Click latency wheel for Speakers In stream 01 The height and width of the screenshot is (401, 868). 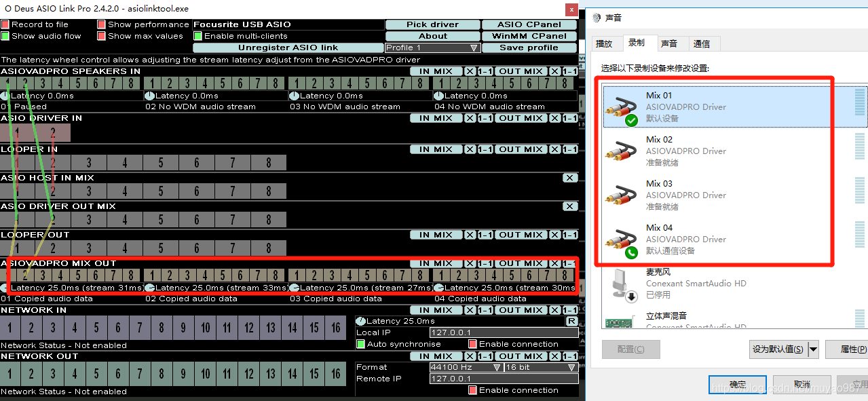[5, 96]
